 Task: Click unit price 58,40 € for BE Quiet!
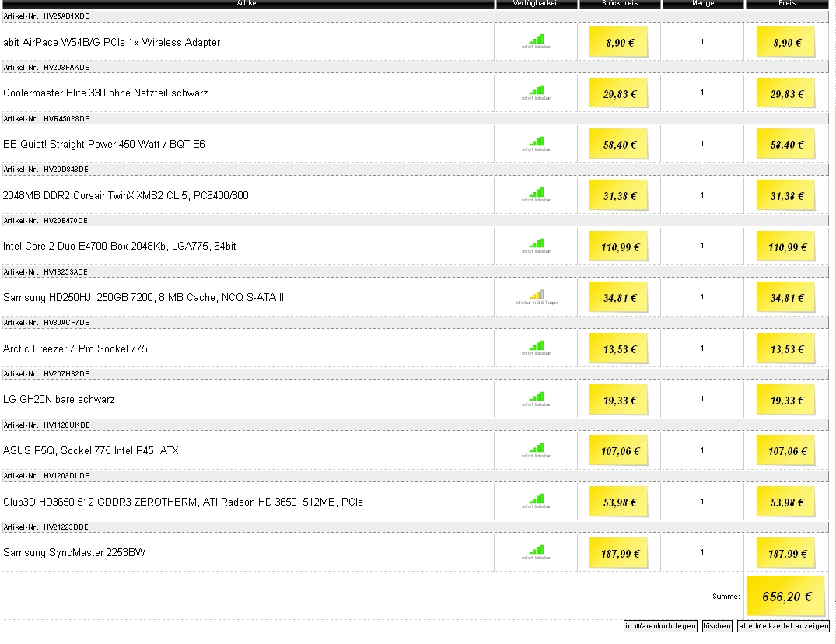pos(618,144)
